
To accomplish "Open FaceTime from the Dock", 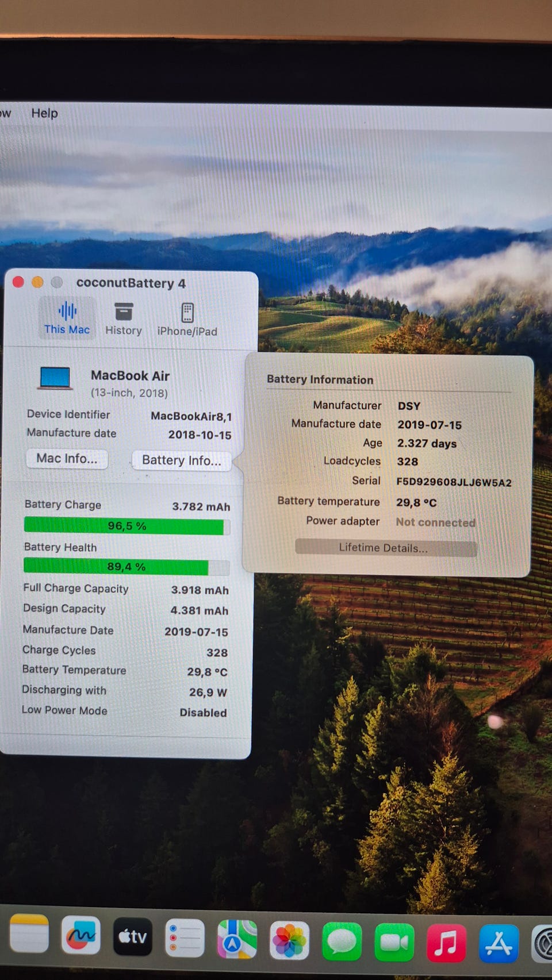I will [x=394, y=943].
